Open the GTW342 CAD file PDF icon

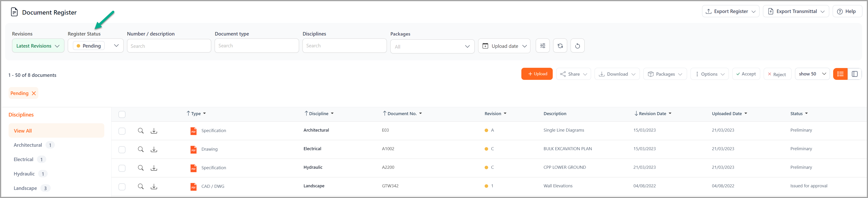point(193,187)
